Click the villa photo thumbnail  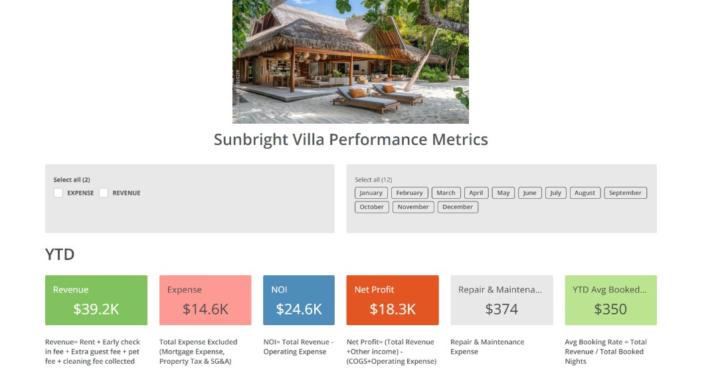coord(351,62)
